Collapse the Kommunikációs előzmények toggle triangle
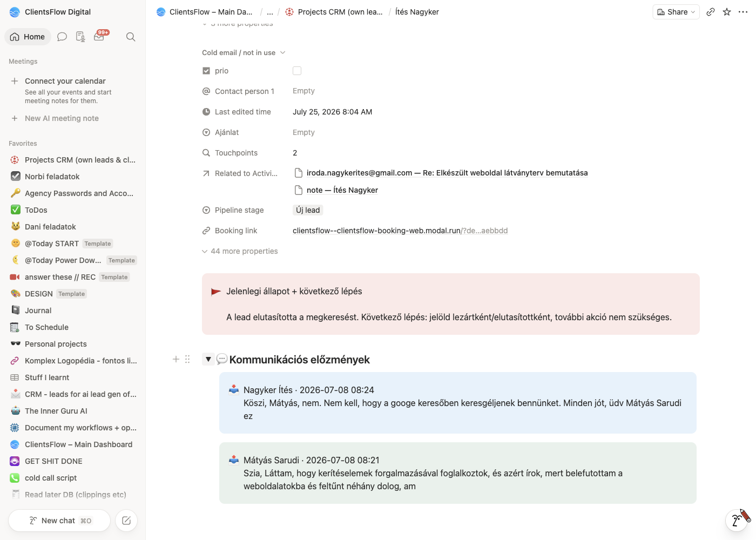Screen dimensions: 756x540 point(208,359)
